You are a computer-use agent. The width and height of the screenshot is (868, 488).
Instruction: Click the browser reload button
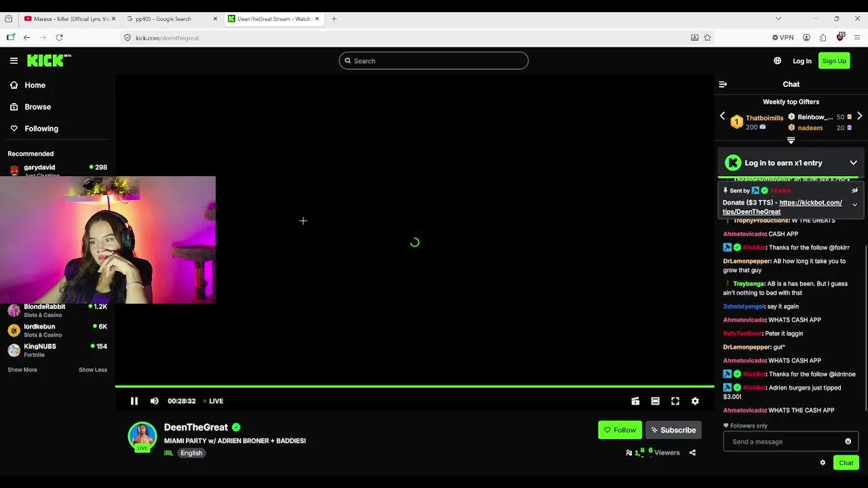pyautogui.click(x=60, y=38)
